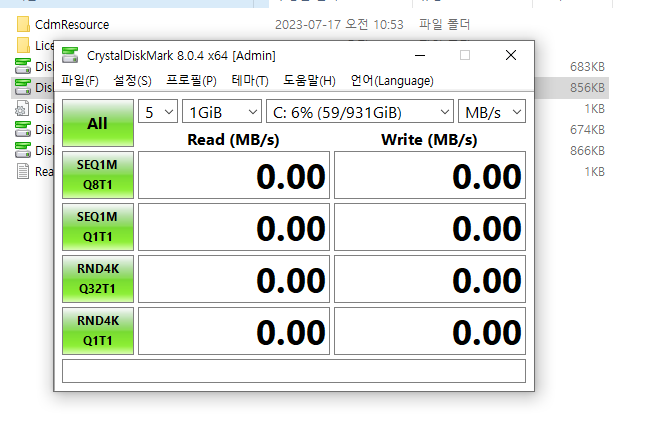Open the 언어(Language) menu
The height and width of the screenshot is (439, 645).
point(392,80)
